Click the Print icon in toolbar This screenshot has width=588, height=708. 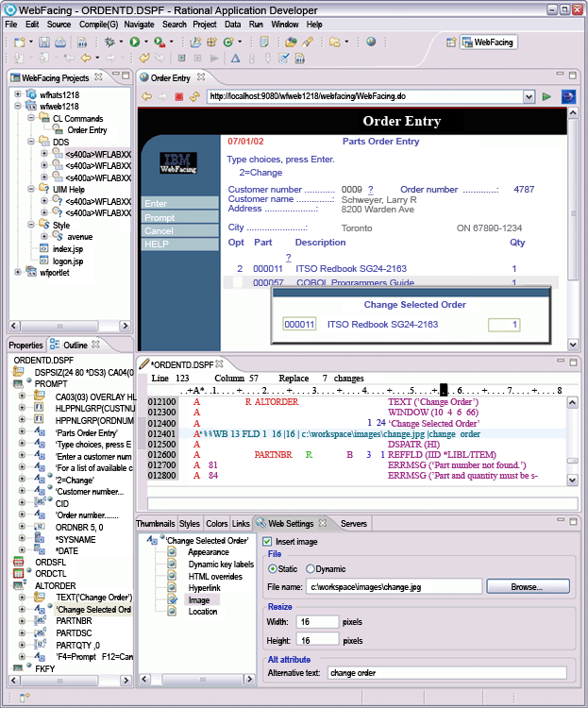pos(60,42)
